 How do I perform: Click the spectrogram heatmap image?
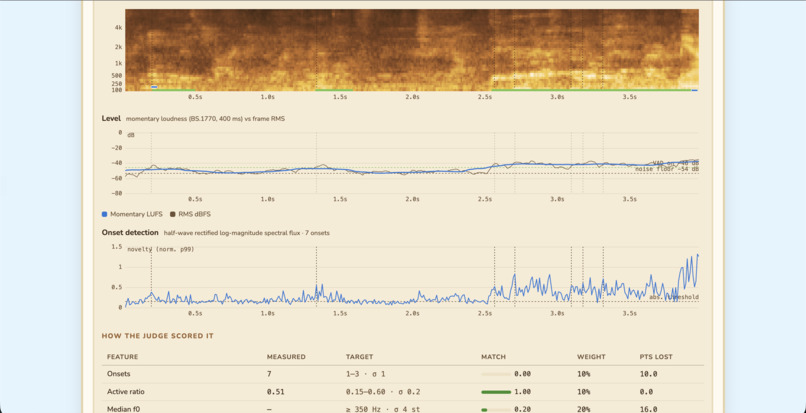pos(412,50)
